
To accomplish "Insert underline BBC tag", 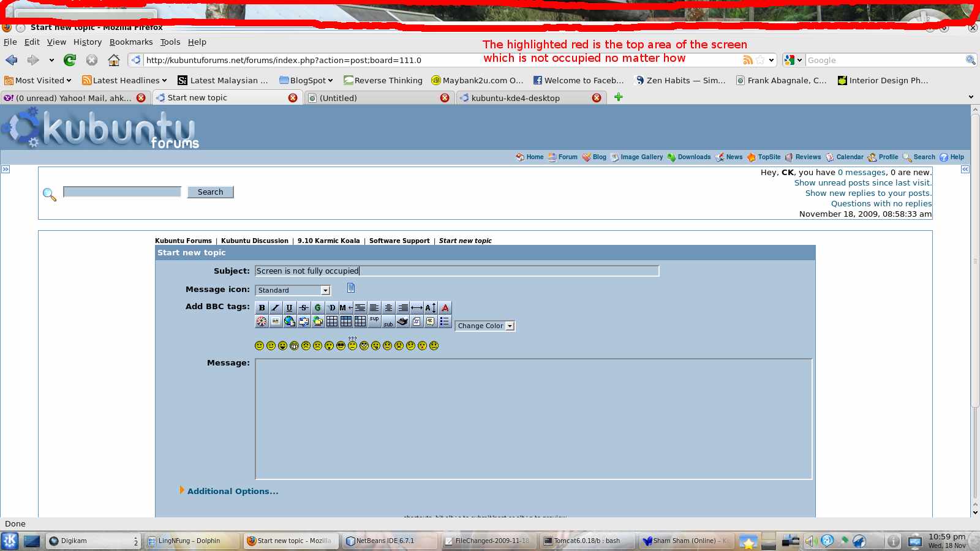I will click(x=290, y=308).
